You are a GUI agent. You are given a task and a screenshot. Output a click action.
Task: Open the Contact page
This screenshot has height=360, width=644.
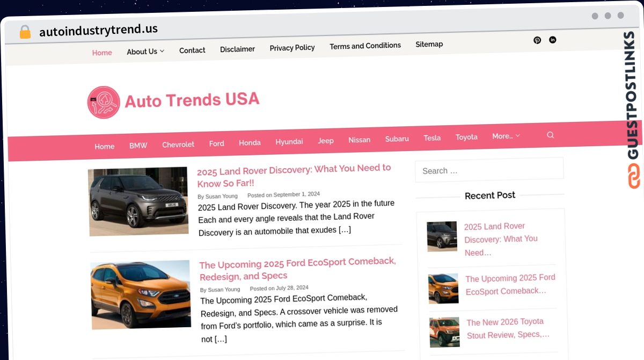[x=192, y=51]
